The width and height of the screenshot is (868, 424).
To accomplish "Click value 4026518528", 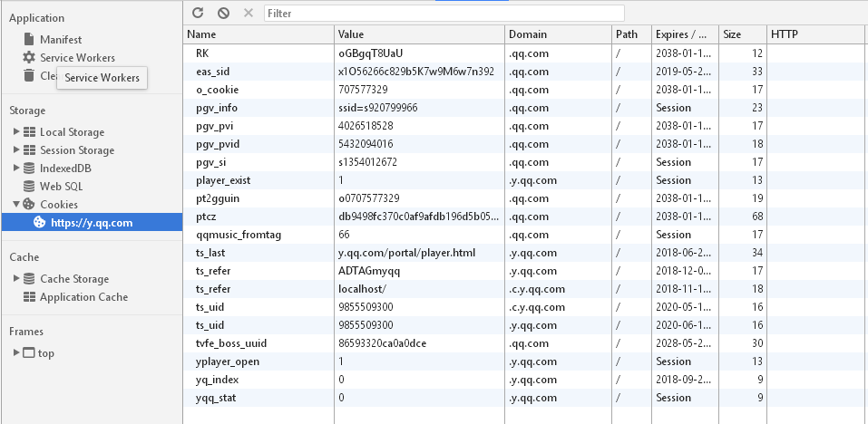I will (366, 126).
